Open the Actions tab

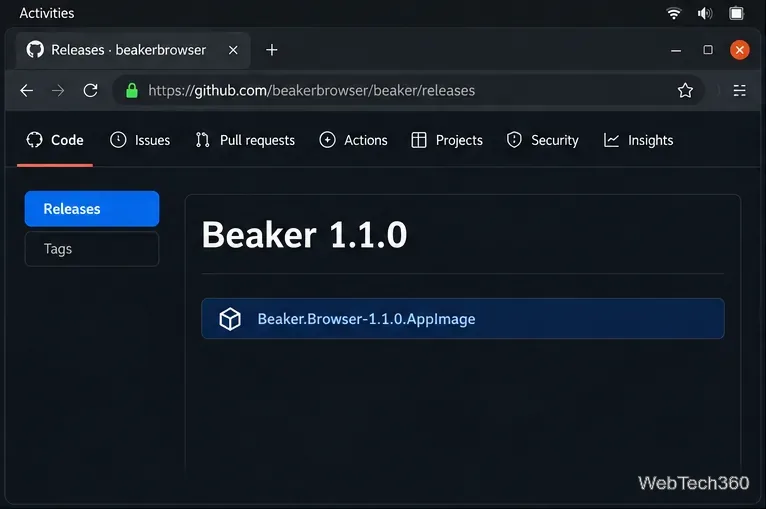tap(353, 141)
